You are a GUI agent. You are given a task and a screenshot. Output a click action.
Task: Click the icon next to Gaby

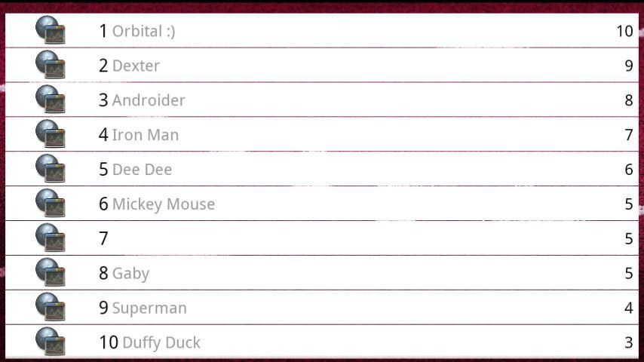click(51, 273)
